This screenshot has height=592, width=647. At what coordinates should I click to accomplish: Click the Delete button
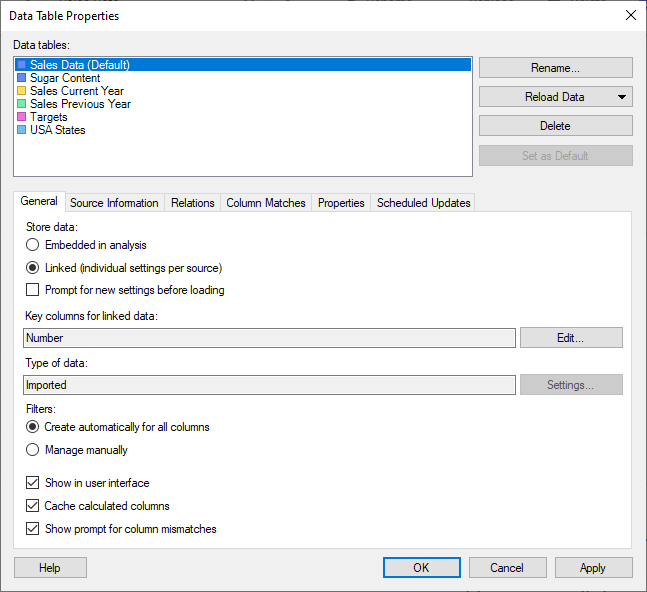555,126
